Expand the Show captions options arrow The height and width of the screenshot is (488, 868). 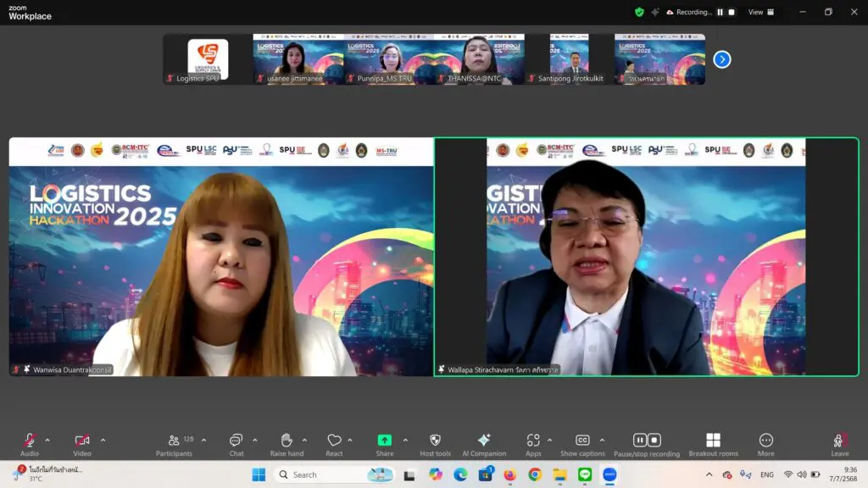point(602,441)
